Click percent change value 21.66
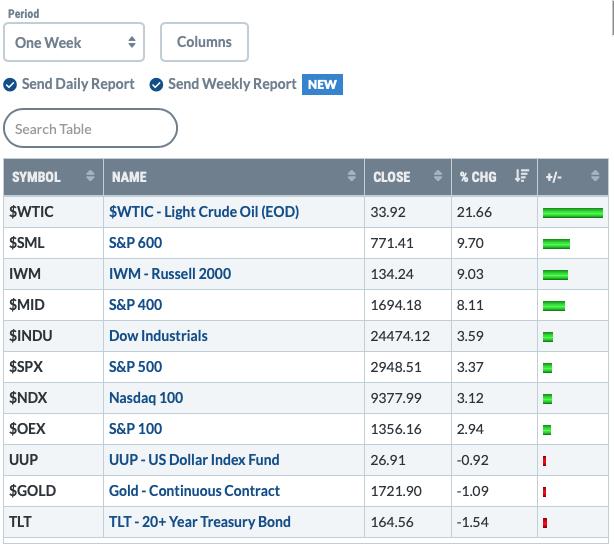This screenshot has height=547, width=614. tap(474, 212)
